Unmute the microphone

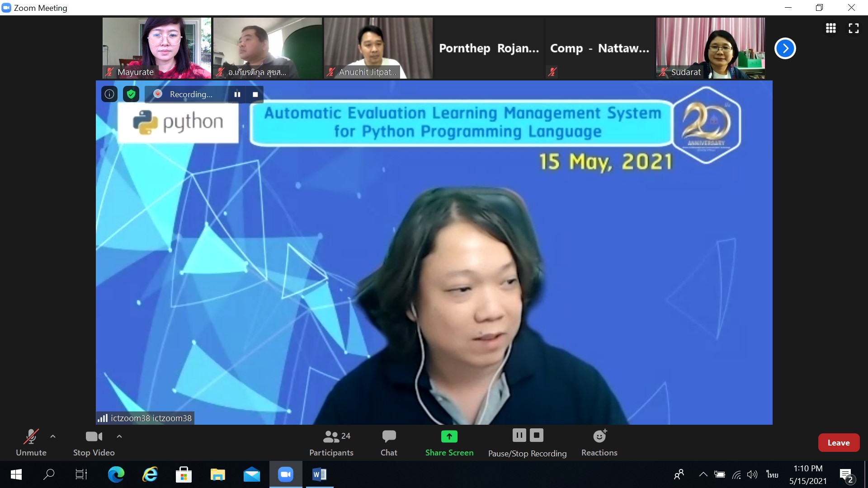pyautogui.click(x=31, y=443)
